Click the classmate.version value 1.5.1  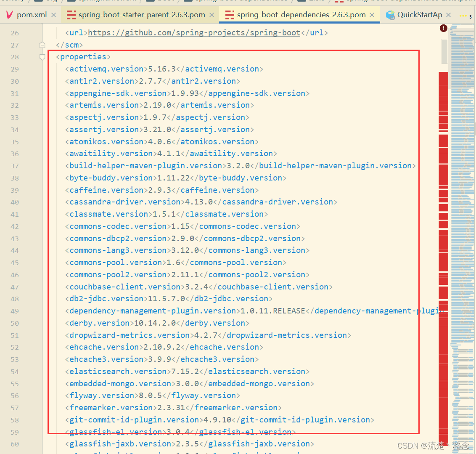click(164, 214)
